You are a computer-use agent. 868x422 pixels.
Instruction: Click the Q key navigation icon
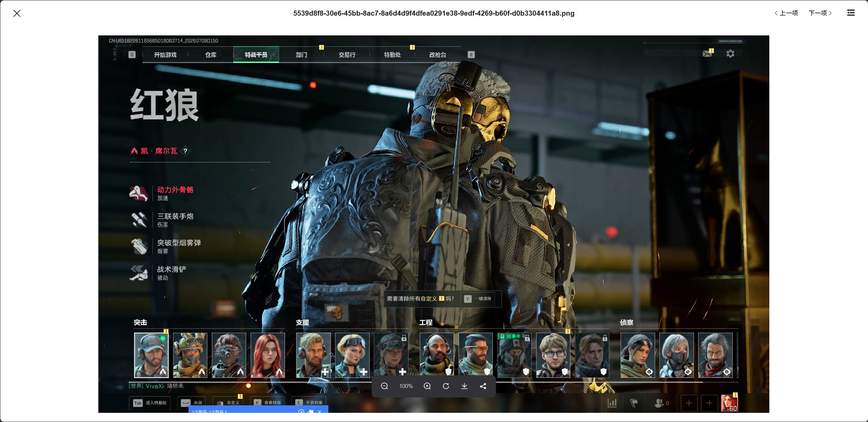(132, 55)
